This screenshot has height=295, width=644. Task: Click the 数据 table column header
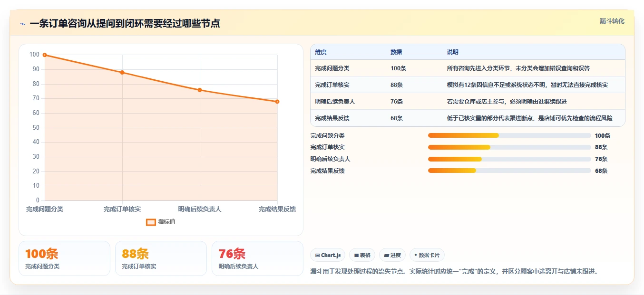(x=396, y=52)
